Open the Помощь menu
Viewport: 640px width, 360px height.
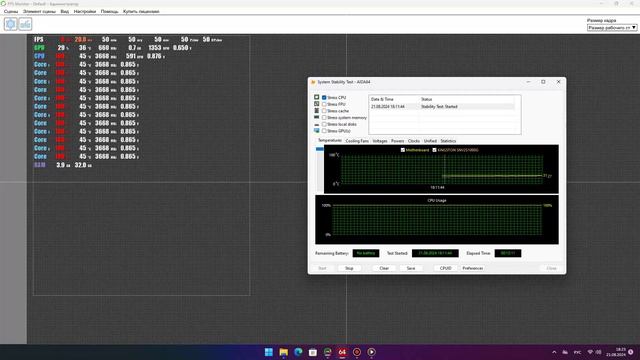tap(109, 11)
